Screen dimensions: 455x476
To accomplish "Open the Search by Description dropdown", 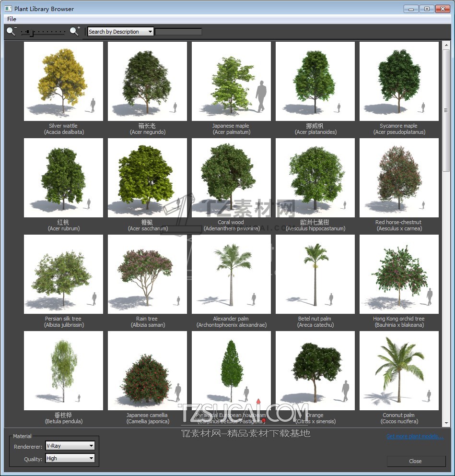I will tap(120, 32).
